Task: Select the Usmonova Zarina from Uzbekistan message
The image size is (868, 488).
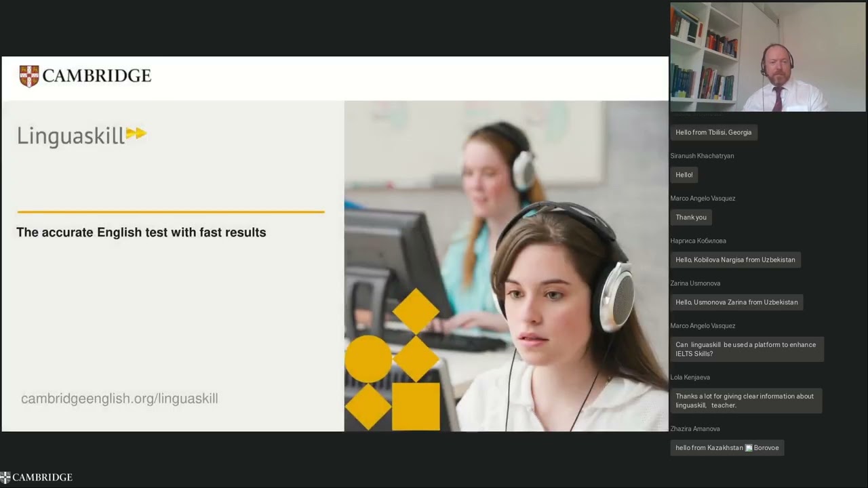Action: (x=736, y=302)
